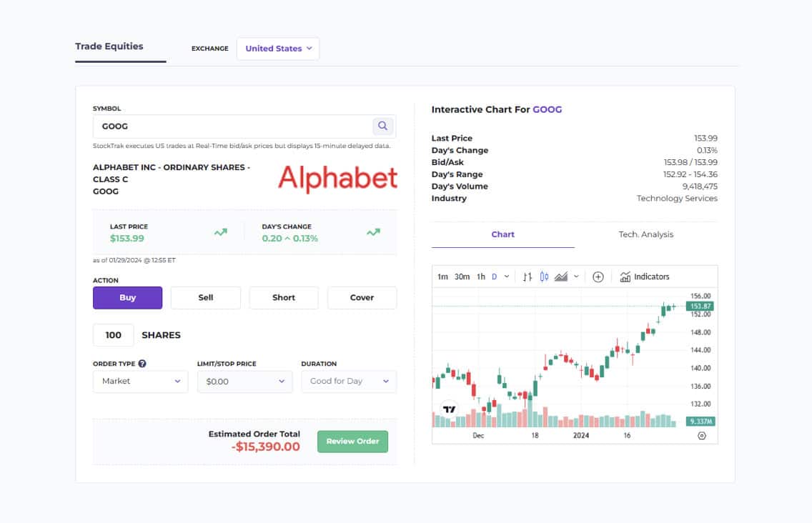Switch to the Tech. Analysis tab

[x=645, y=234]
